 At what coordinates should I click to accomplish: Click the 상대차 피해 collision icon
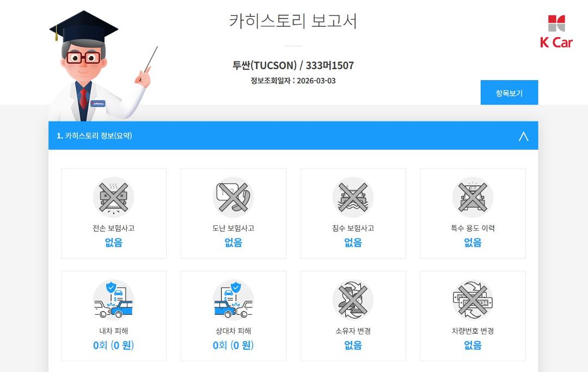(x=233, y=300)
